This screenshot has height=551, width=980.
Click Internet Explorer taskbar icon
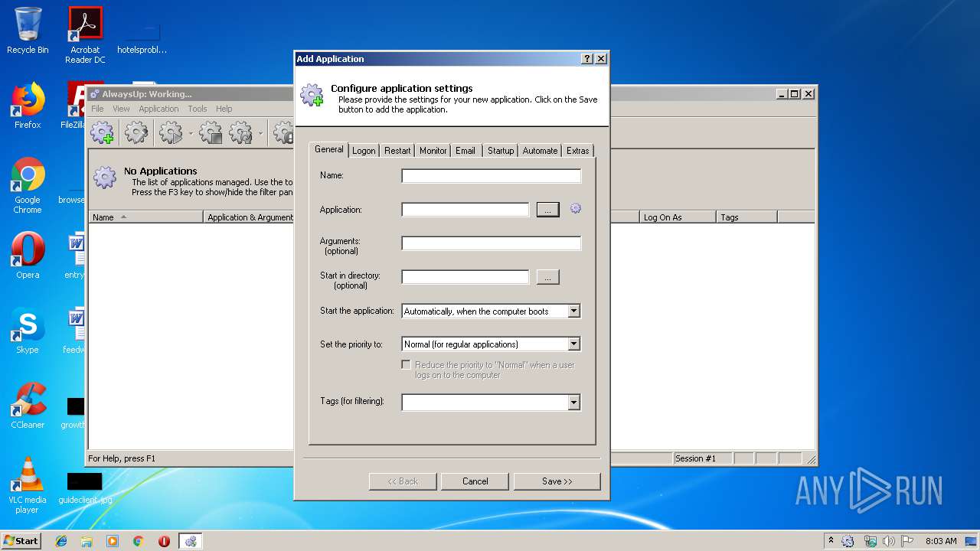(x=61, y=541)
